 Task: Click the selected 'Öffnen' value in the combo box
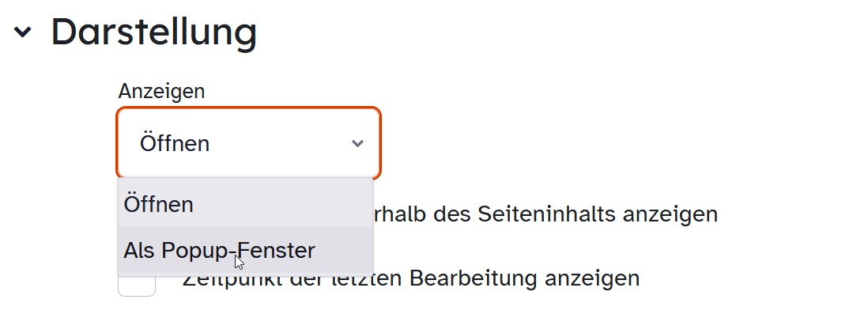(x=175, y=144)
